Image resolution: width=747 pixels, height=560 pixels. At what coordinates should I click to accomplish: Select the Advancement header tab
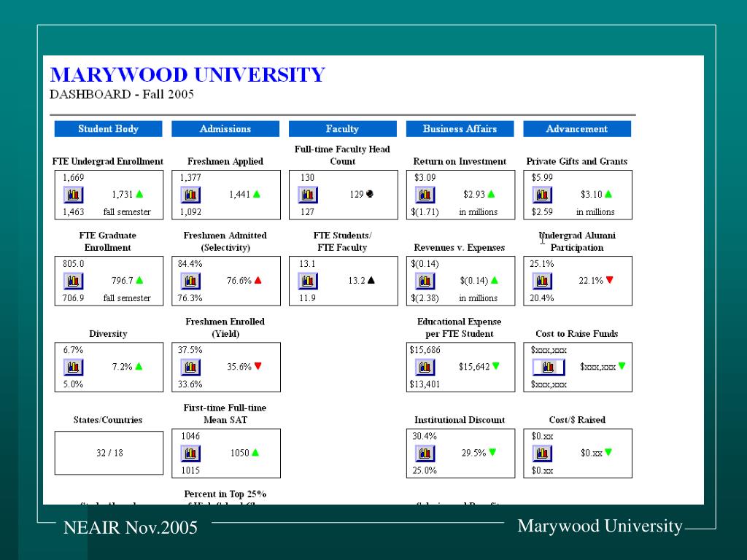[x=577, y=129]
